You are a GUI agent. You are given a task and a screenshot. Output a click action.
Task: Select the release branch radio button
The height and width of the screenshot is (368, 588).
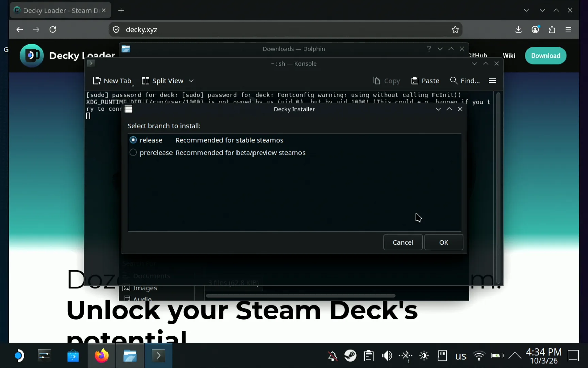pos(133,140)
